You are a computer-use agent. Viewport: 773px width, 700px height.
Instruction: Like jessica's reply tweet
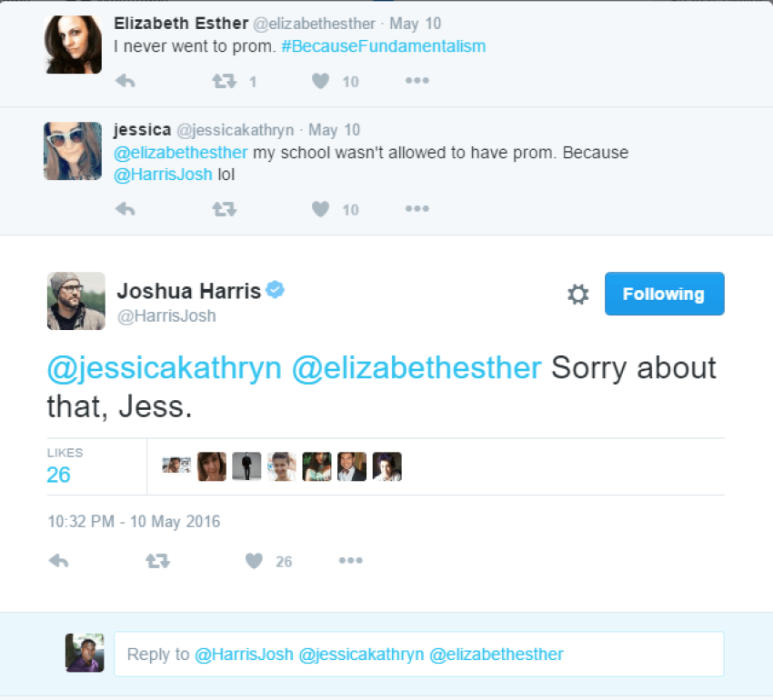(319, 209)
